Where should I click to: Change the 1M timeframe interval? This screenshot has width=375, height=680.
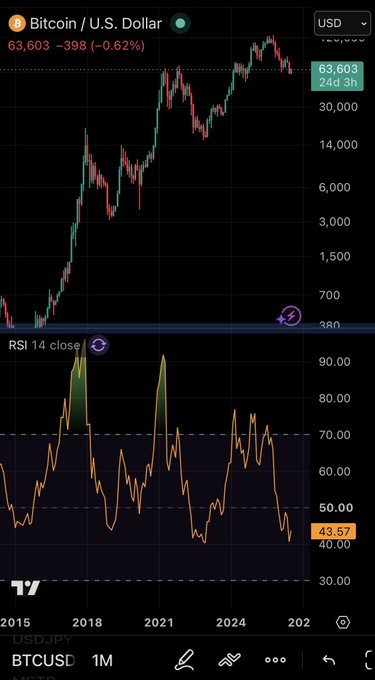point(102,660)
